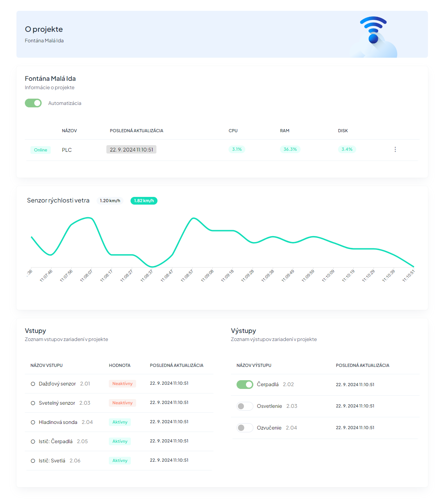Image resolution: width=443 pixels, height=504 pixels.
Task: Open the PLC row three-dot menu
Action: 395,149
